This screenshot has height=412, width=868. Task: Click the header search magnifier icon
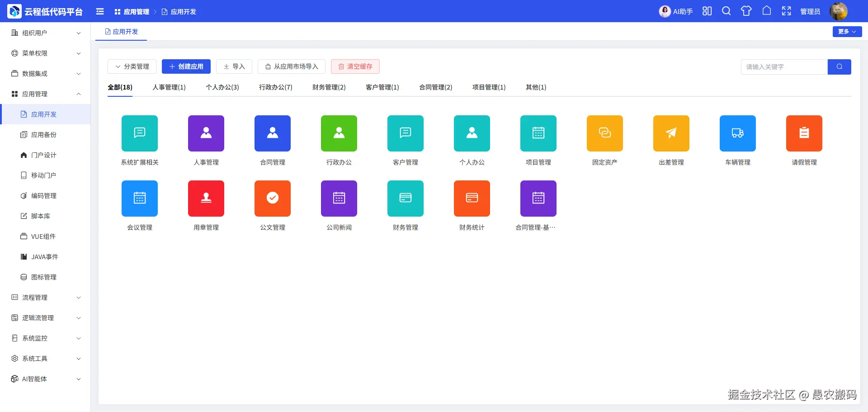coord(726,11)
